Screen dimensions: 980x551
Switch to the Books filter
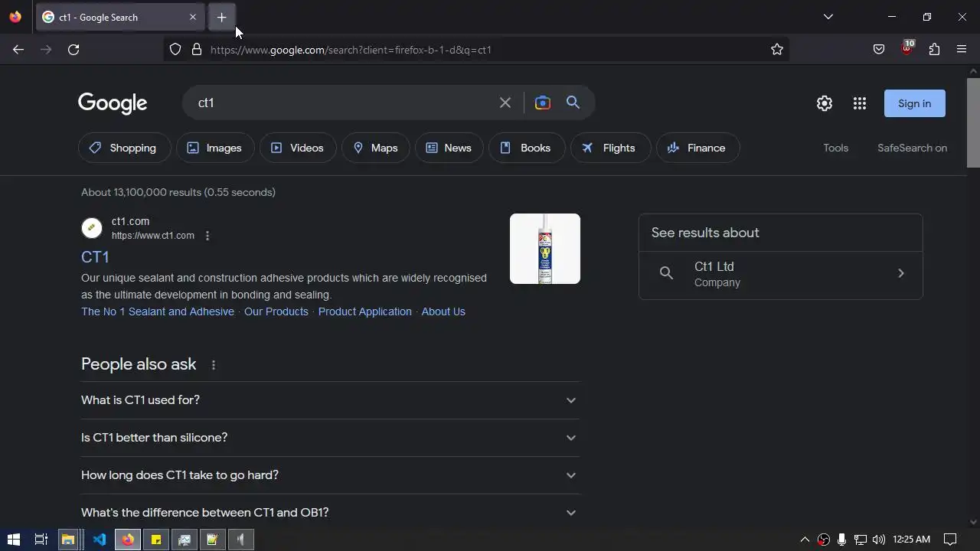(x=527, y=148)
